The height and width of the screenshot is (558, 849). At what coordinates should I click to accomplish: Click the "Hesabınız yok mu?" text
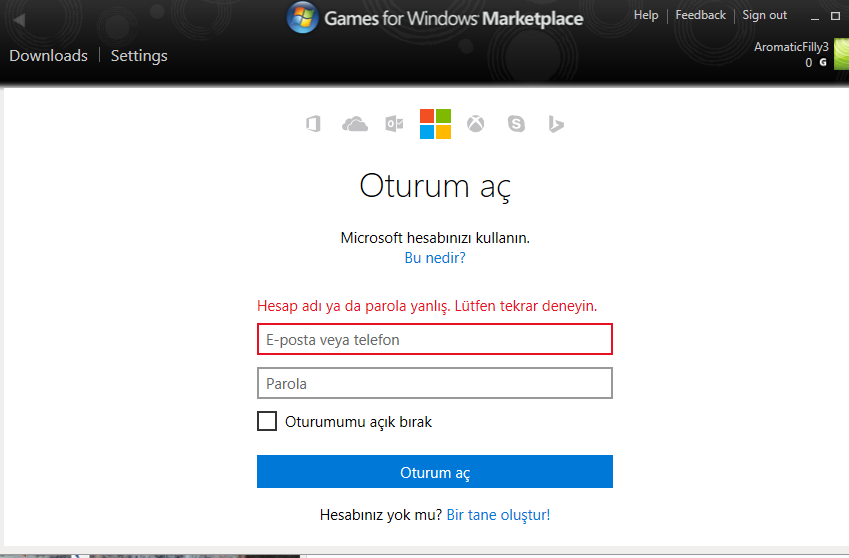381,515
